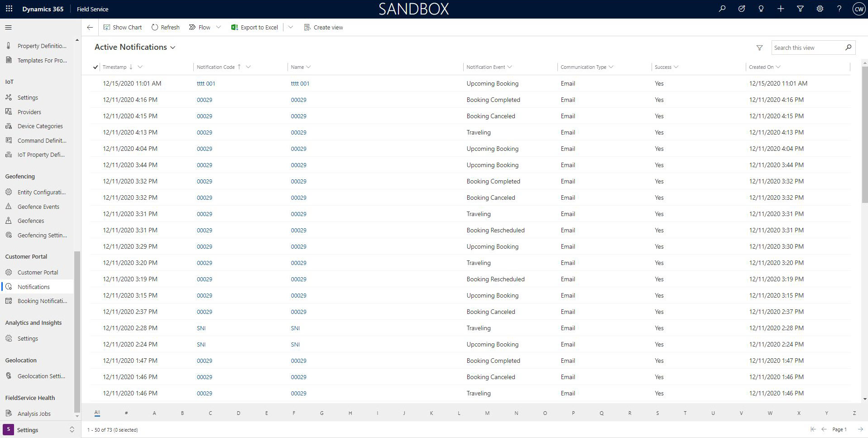Go to previous page arrow
The height and width of the screenshot is (438, 868).
[824, 429]
